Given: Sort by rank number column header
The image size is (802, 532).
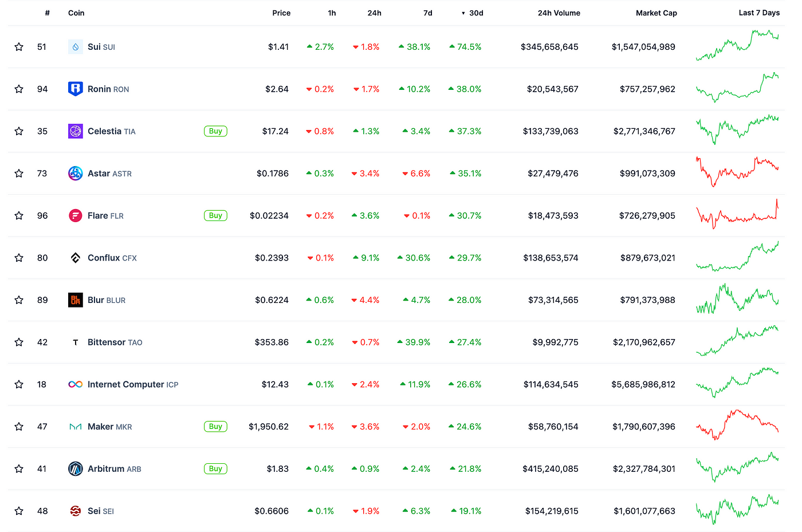Looking at the screenshot, I should point(47,13).
